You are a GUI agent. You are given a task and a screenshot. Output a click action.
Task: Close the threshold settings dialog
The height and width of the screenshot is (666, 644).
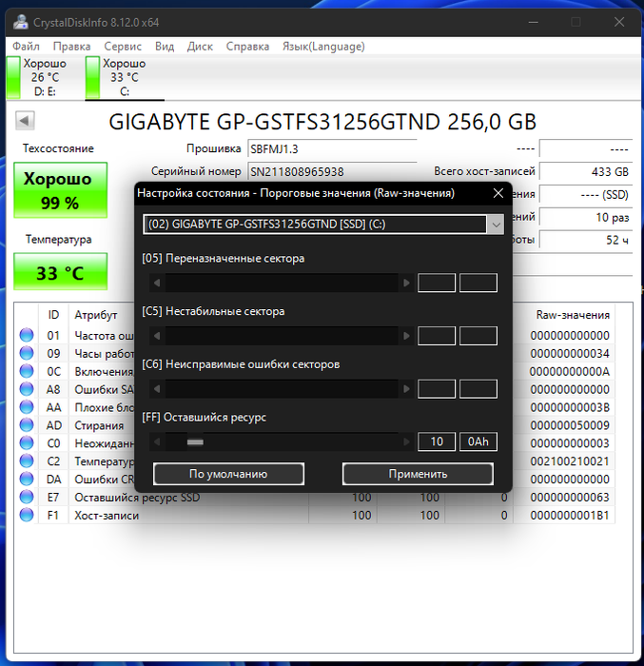[x=498, y=193]
